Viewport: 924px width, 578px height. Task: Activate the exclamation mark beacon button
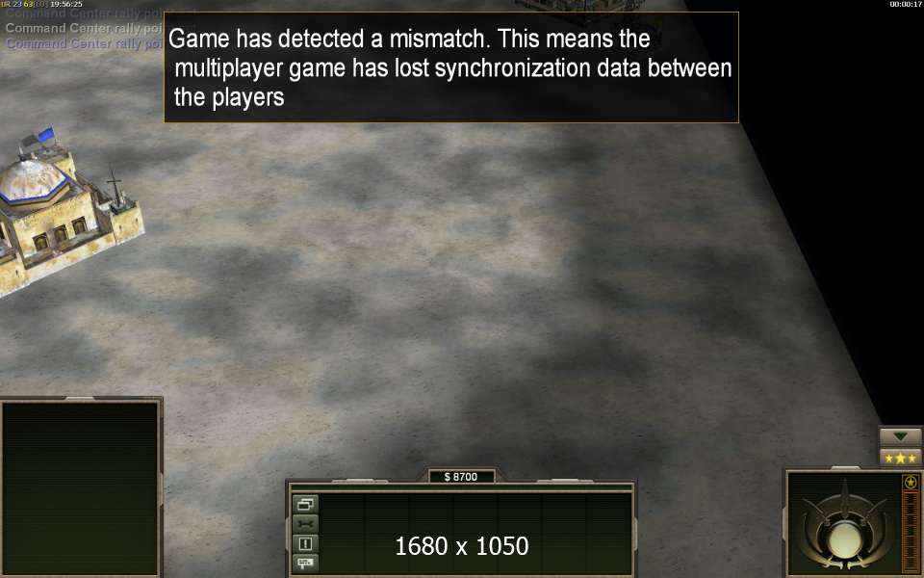(305, 543)
